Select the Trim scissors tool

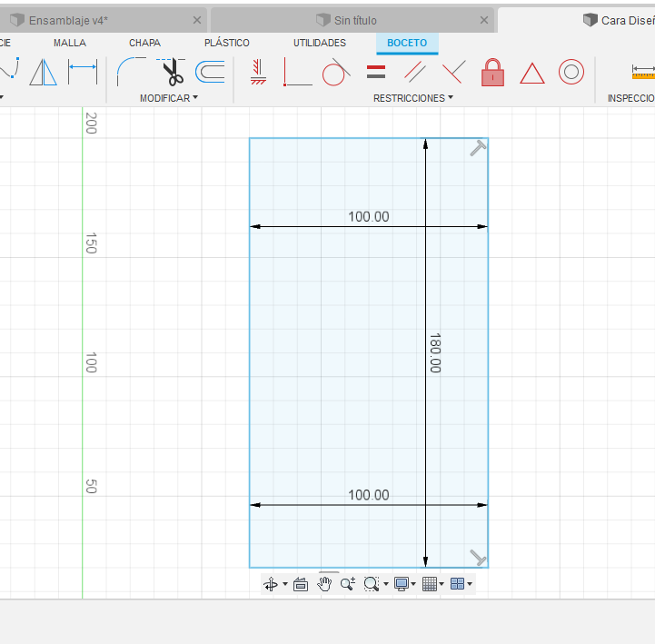171,72
